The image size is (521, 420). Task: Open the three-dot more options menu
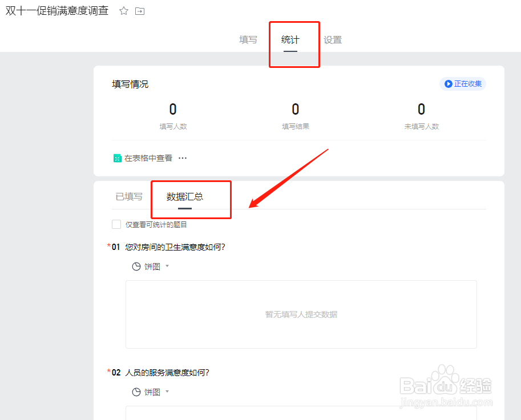(x=183, y=158)
